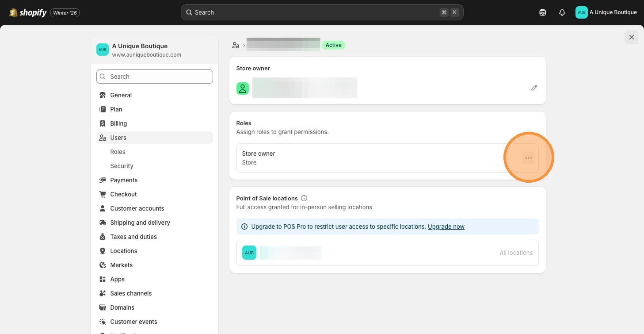The image size is (644, 334).
Task: Click the Active status badge
Action: [333, 45]
